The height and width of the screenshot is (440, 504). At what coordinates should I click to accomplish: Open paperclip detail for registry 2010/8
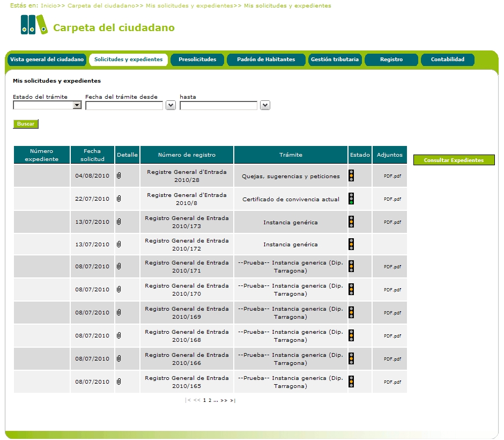point(119,199)
